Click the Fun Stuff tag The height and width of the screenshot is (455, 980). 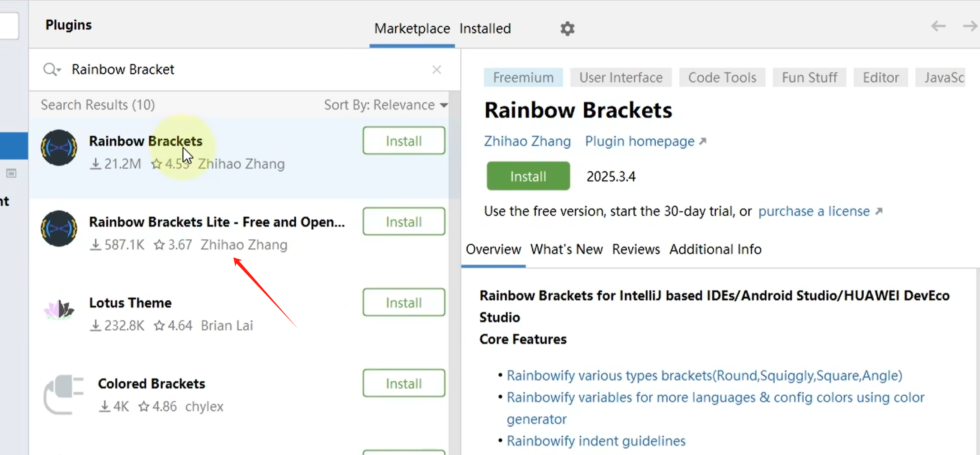pos(810,77)
